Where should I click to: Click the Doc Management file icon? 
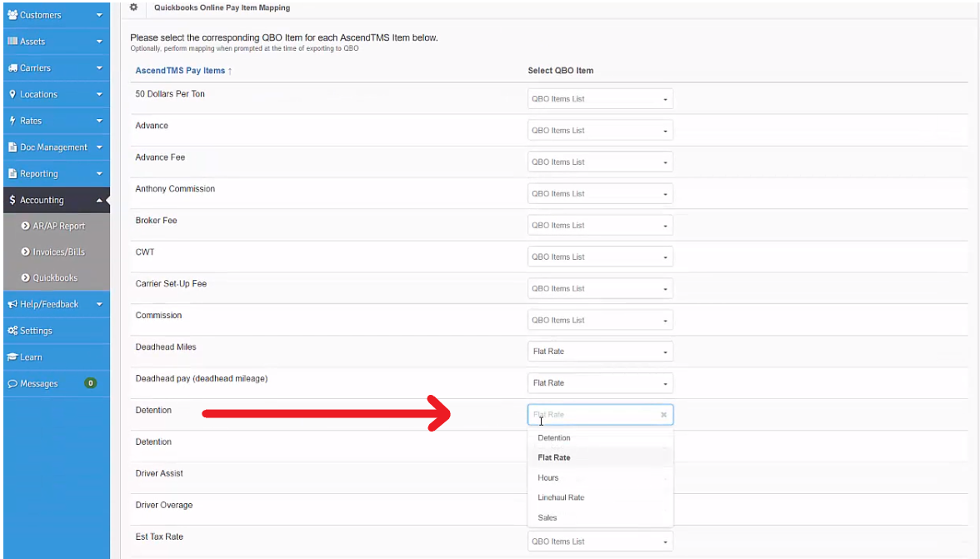tap(12, 147)
